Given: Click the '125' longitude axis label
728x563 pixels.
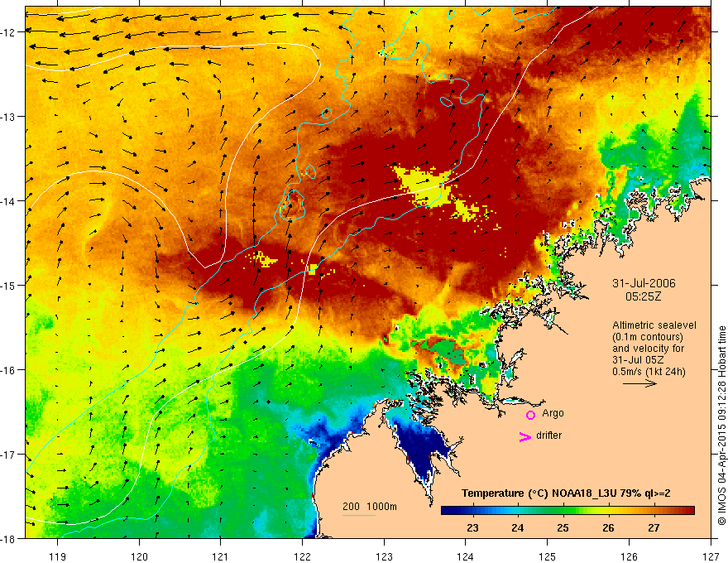Looking at the screenshot, I should (x=548, y=556).
